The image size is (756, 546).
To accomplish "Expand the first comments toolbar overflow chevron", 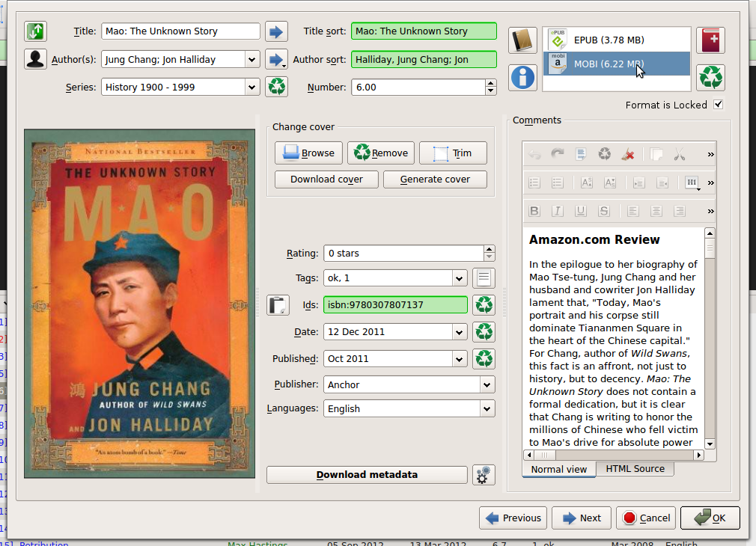I will (x=710, y=155).
